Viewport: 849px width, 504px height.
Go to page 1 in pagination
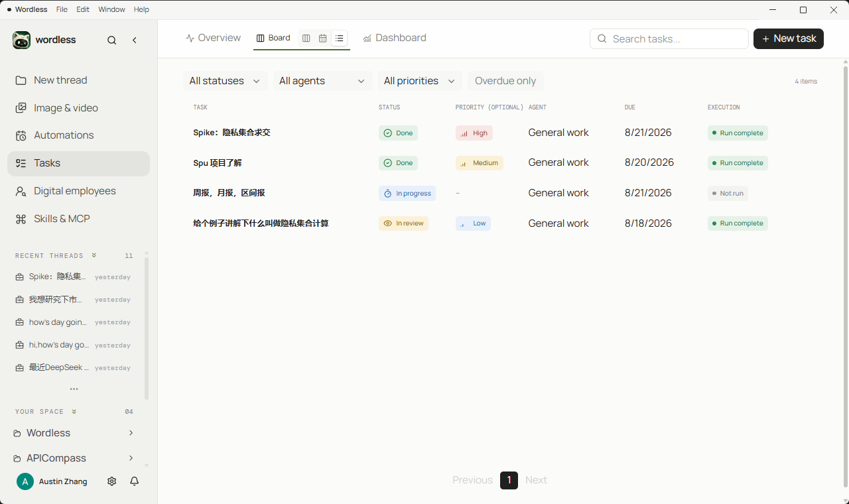(509, 480)
